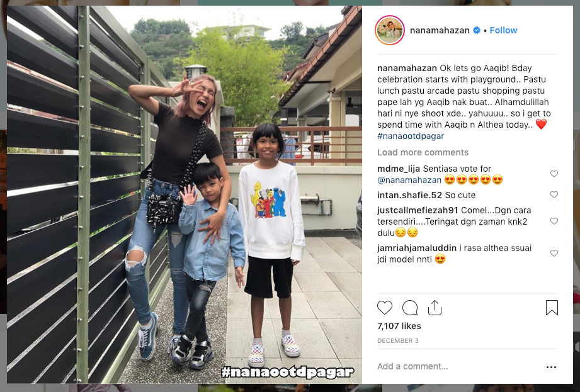This screenshot has height=392, width=580.
Task: View the 7,107 likes list
Action: tap(399, 326)
